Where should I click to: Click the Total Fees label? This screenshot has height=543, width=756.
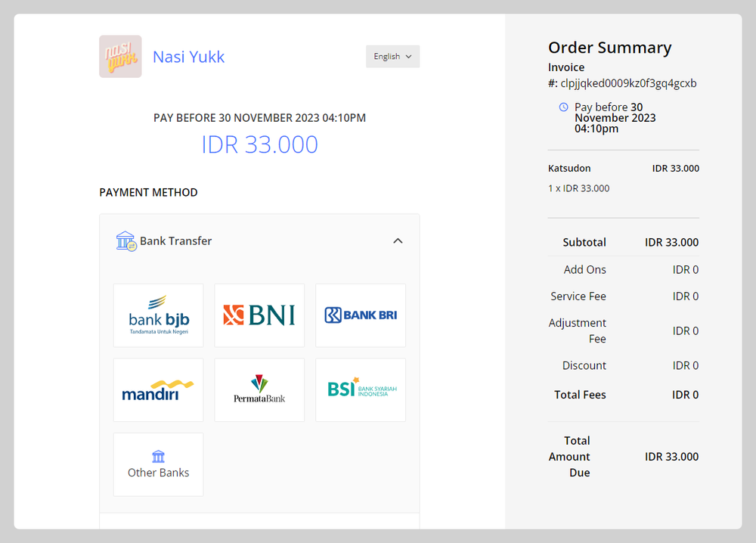click(580, 395)
